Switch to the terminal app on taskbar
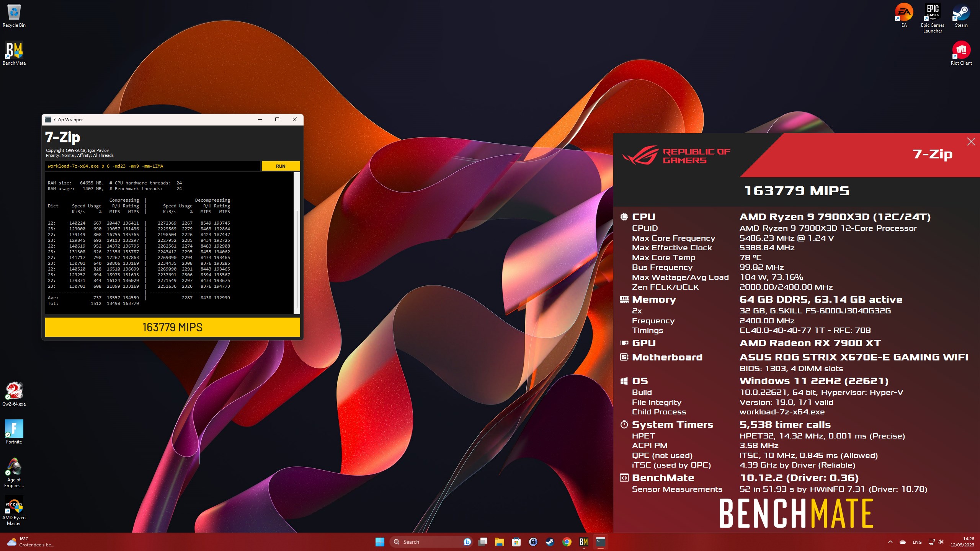Screen dimensions: 980x551 [x=600, y=542]
